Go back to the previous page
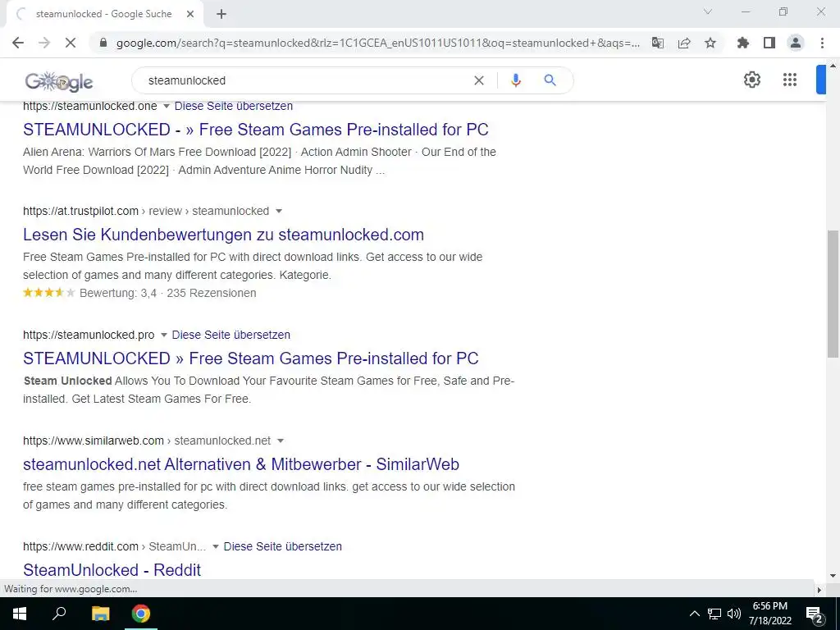Image resolution: width=840 pixels, height=630 pixels. (18, 43)
